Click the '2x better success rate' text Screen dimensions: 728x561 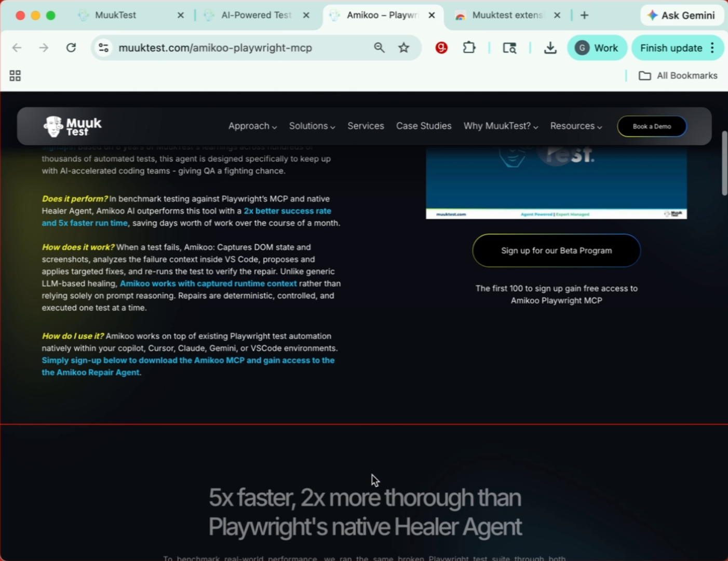point(287,211)
